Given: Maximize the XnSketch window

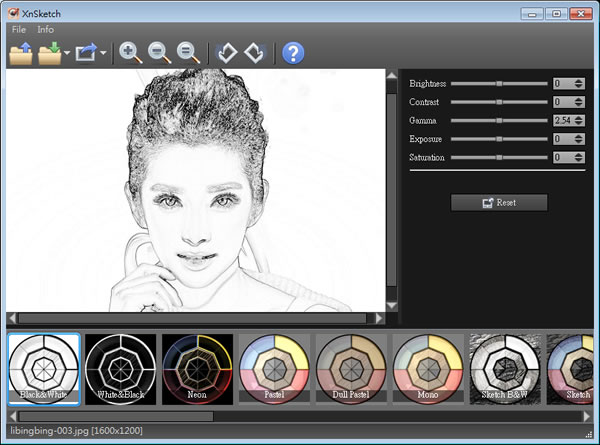Looking at the screenshot, I should pyautogui.click(x=556, y=14).
